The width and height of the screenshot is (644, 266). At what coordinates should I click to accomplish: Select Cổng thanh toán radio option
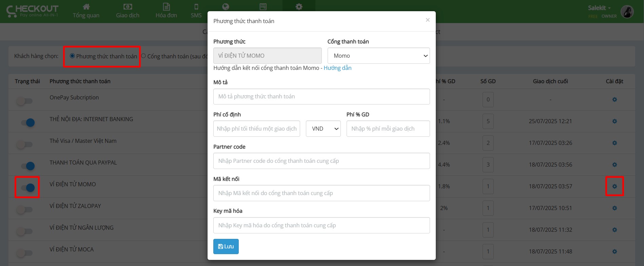pos(143,56)
